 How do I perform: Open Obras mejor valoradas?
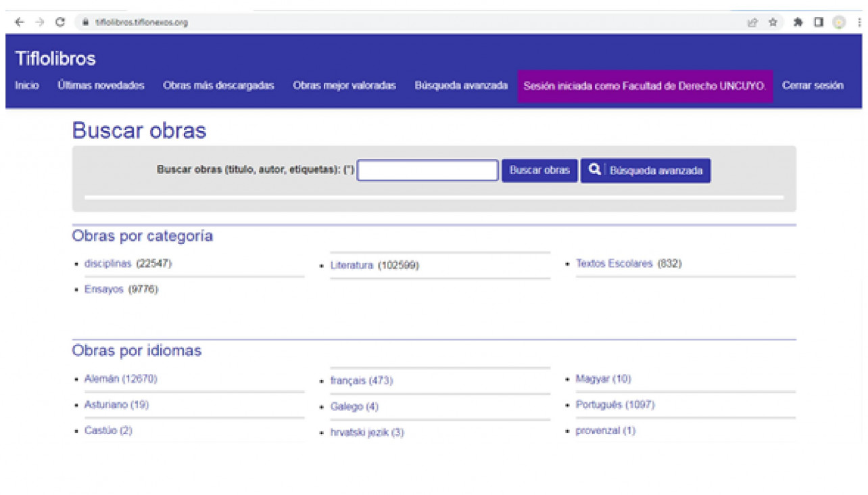click(x=344, y=86)
